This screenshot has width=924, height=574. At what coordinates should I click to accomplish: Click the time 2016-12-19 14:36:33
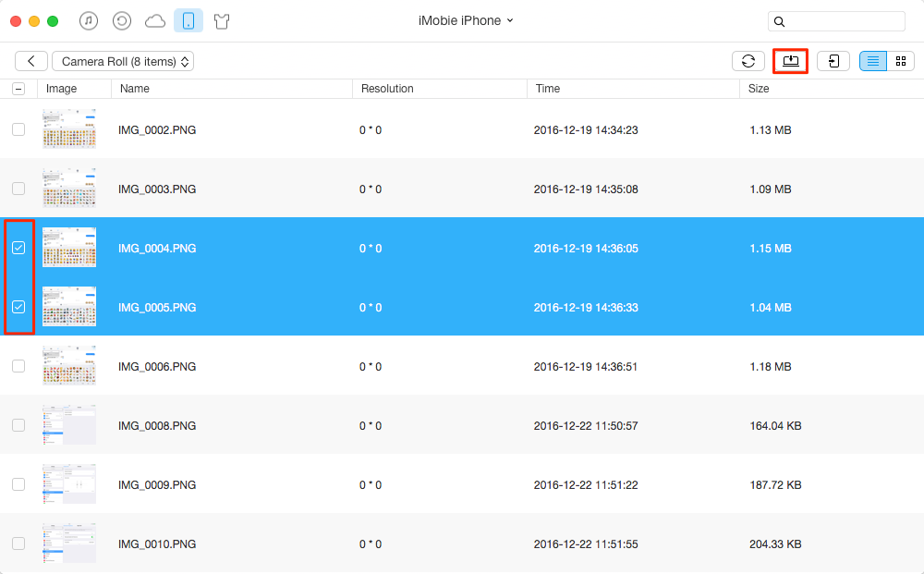coord(586,308)
